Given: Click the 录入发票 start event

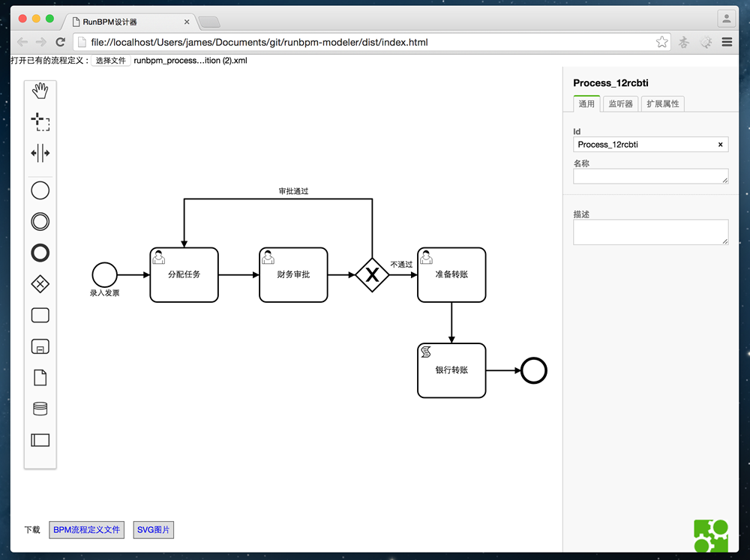Looking at the screenshot, I should click(104, 274).
